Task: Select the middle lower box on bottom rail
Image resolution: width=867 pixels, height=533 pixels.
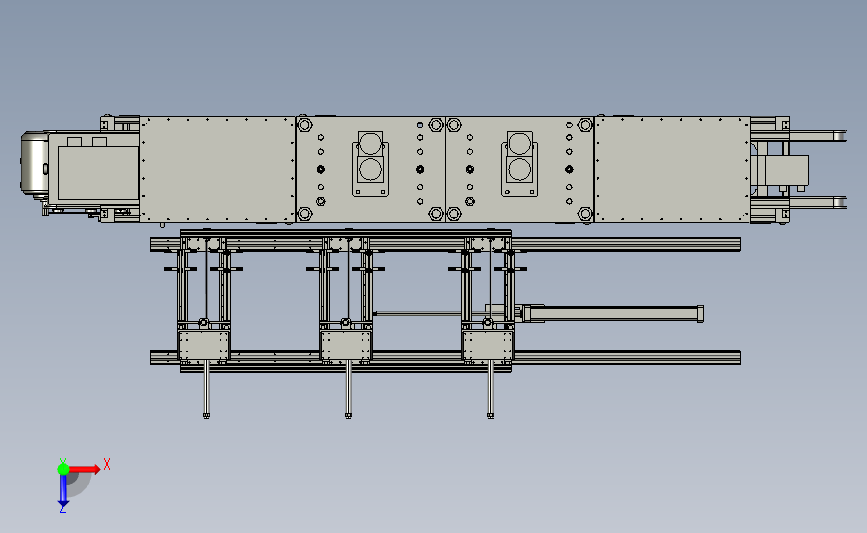Action: [346, 346]
